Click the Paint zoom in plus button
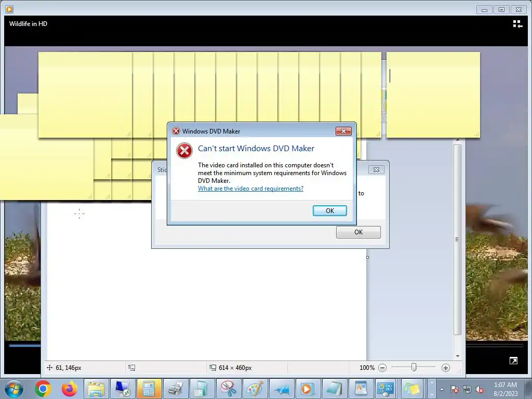The image size is (532, 399). [x=445, y=368]
